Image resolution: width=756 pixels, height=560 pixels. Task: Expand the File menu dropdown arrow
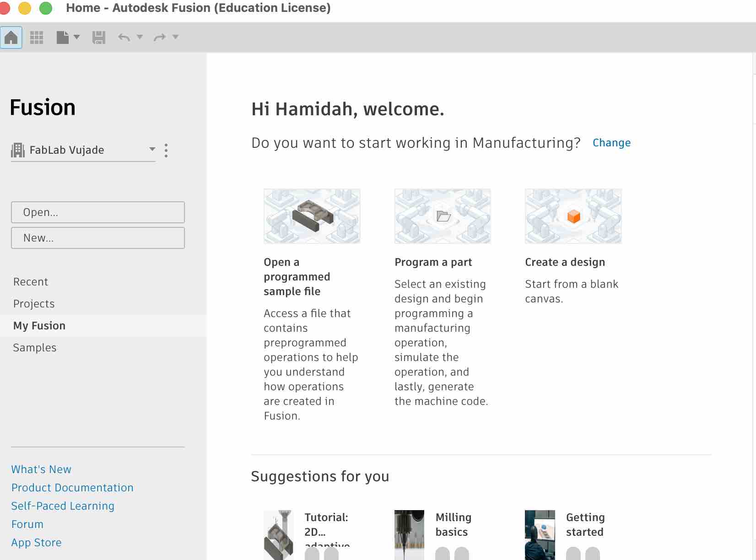(x=77, y=37)
